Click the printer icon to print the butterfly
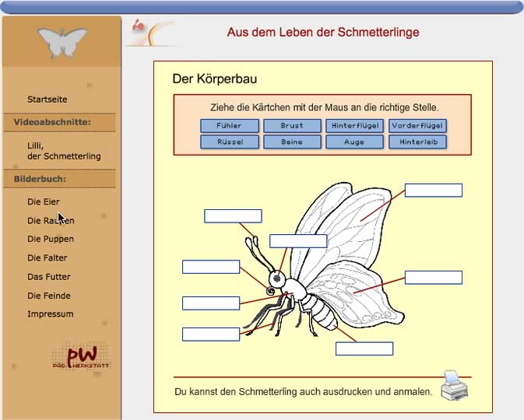 pyautogui.click(x=454, y=386)
